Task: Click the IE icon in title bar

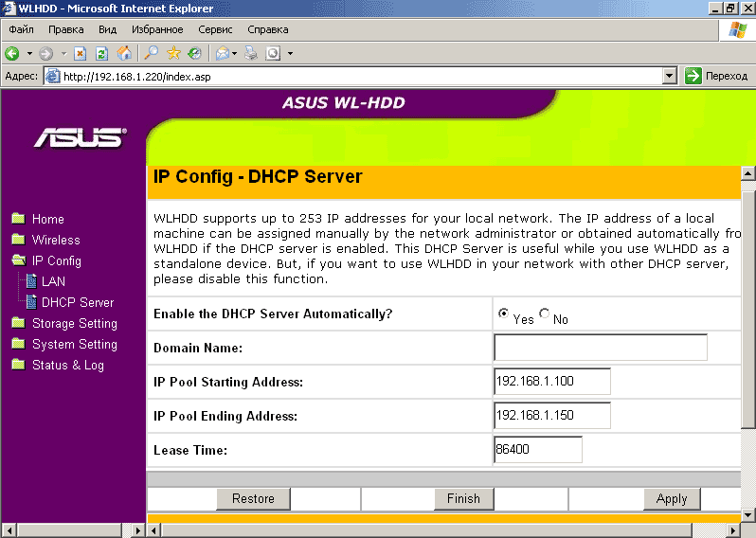Action: click(9, 9)
